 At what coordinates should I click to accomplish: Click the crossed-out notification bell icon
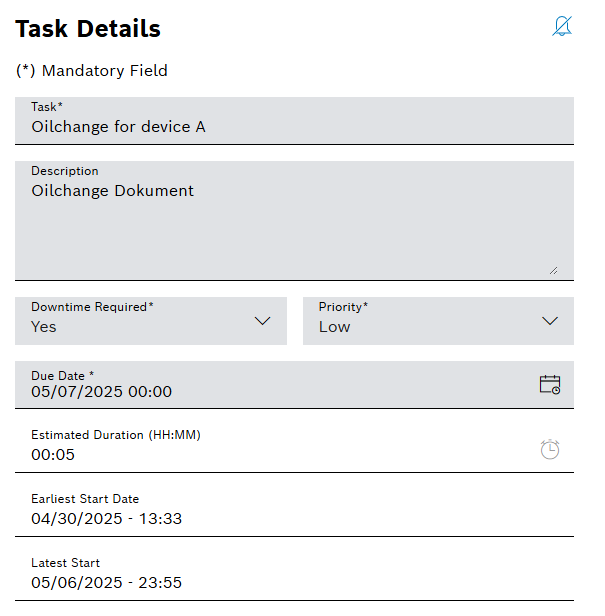[562, 27]
